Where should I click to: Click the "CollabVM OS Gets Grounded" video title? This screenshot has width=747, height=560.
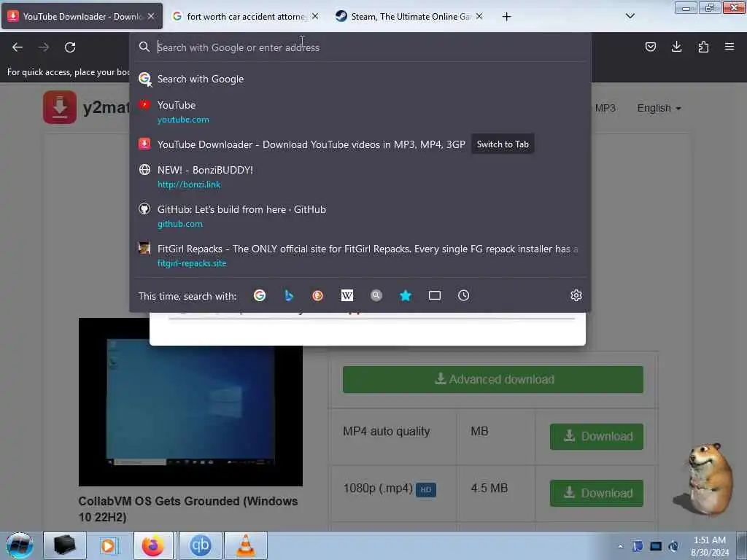pos(188,509)
